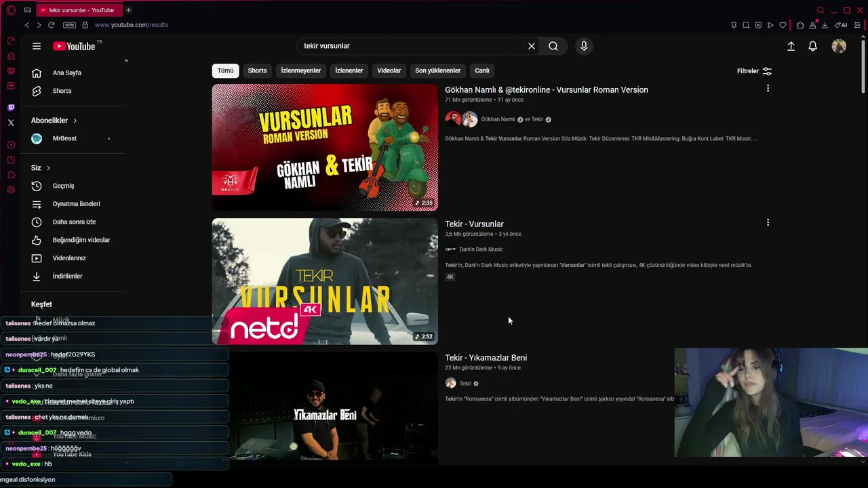Open browser extensions puzzle icon
This screenshot has height=488, width=868.
(800, 25)
